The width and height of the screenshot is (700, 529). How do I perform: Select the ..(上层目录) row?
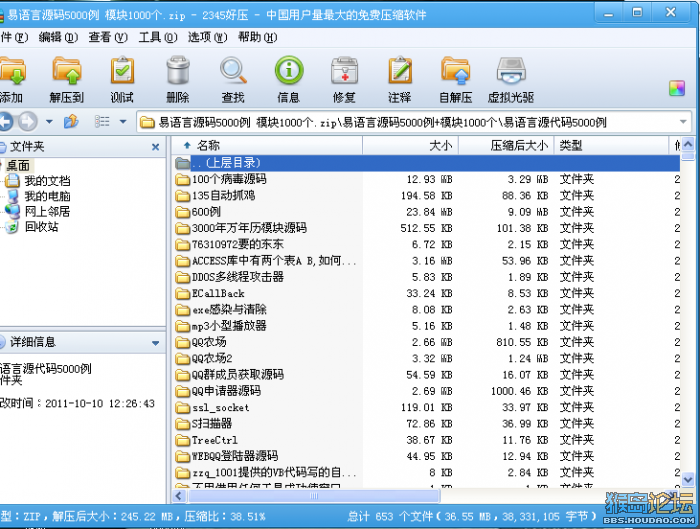coord(427,163)
